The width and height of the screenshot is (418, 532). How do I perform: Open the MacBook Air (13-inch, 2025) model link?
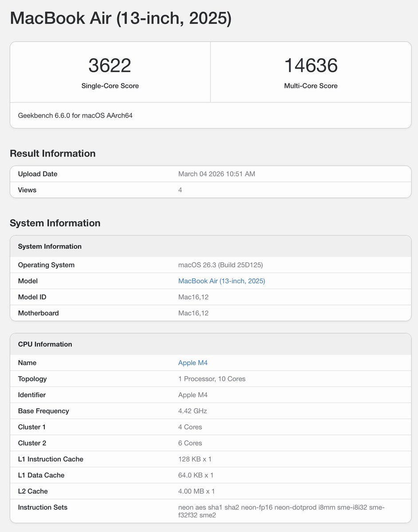click(221, 281)
